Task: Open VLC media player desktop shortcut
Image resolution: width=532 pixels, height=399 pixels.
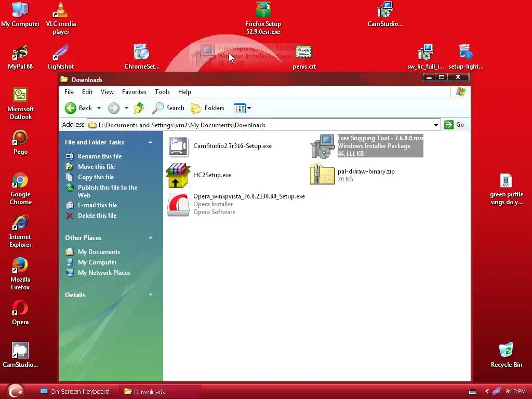Action: [61, 18]
